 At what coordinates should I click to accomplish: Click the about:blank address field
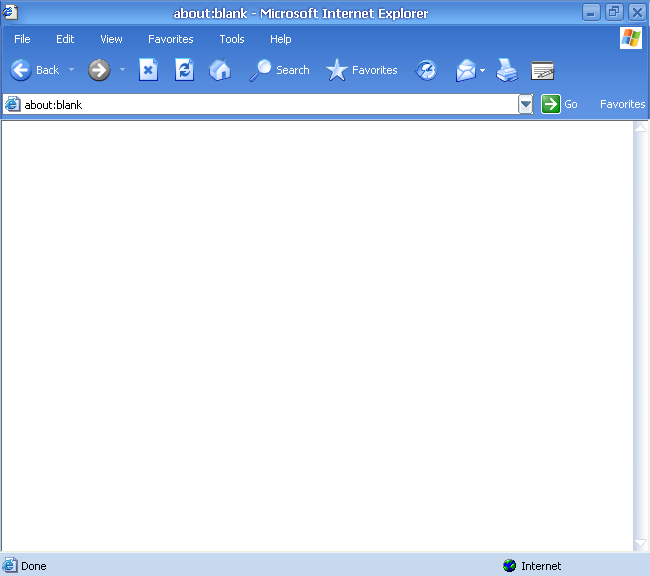click(x=260, y=104)
